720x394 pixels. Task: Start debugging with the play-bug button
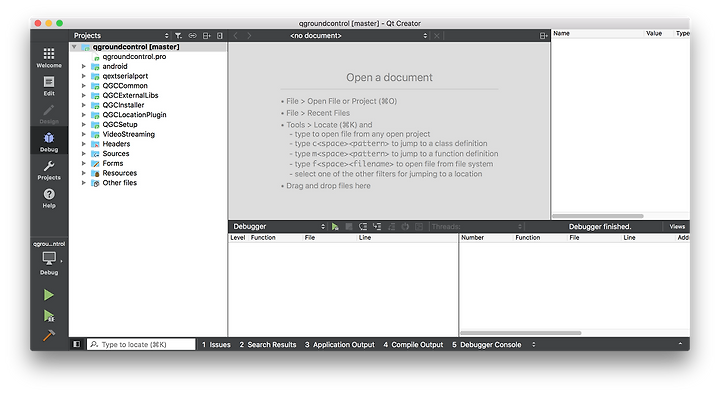pyautogui.click(x=48, y=316)
